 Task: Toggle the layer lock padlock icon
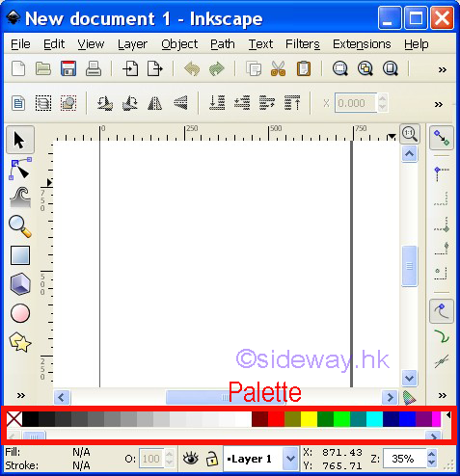click(211, 459)
